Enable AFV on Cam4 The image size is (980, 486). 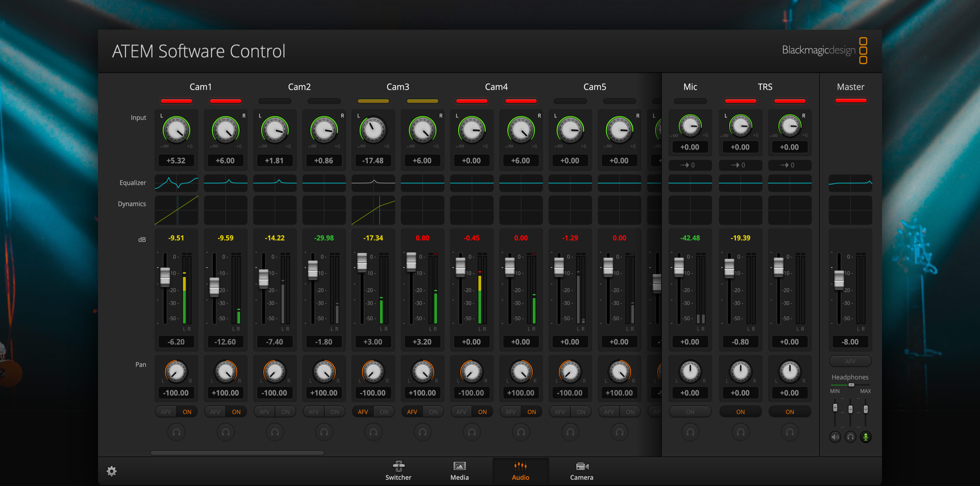coord(461,411)
